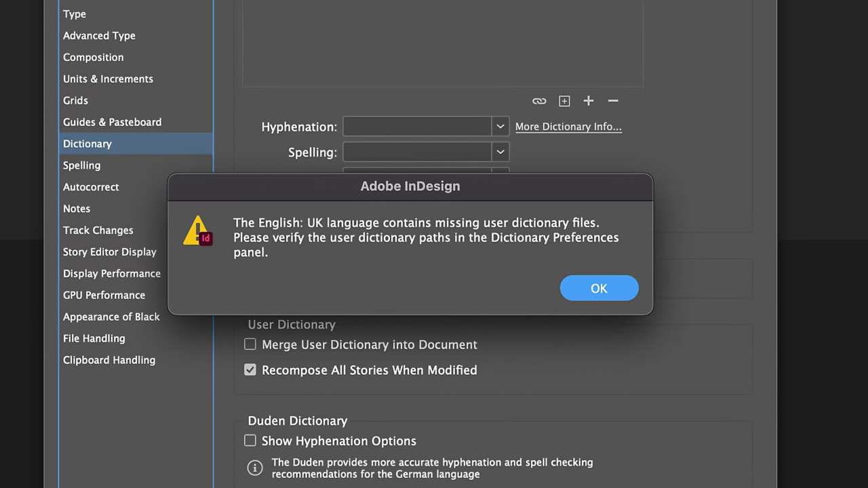Click the Duden info circle icon
Image resolution: width=868 pixels, height=488 pixels.
point(255,468)
